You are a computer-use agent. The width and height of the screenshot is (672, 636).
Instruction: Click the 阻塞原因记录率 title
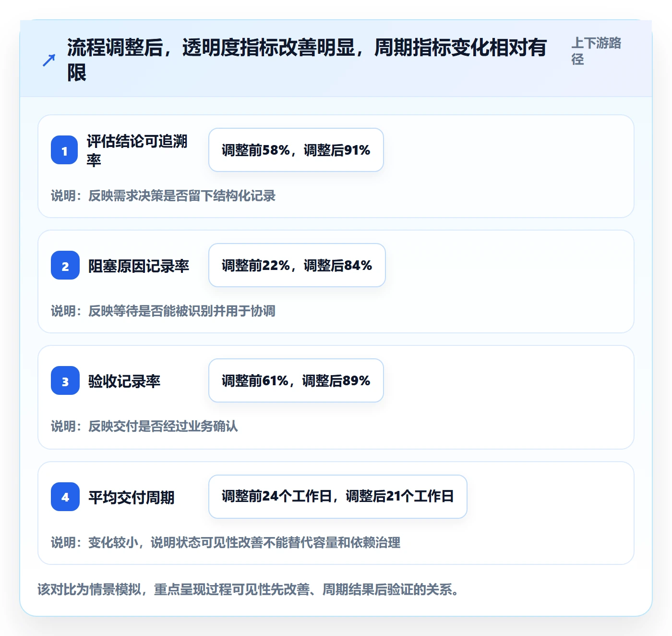(139, 266)
